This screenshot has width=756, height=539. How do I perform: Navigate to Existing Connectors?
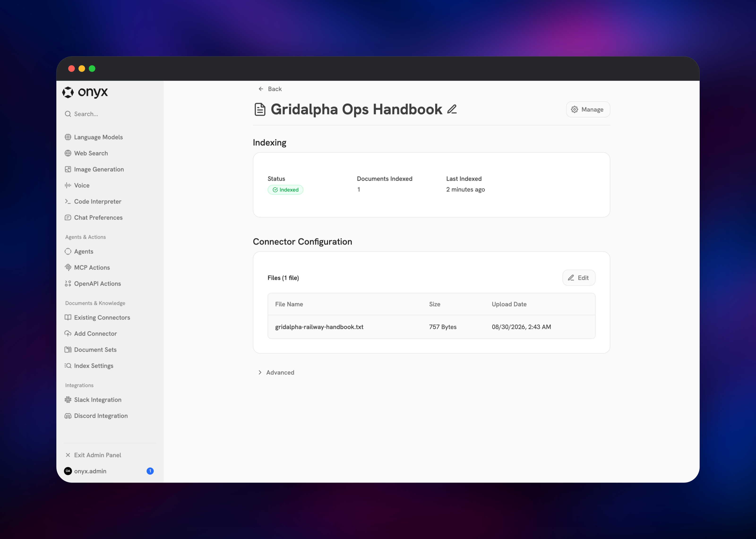[110, 318]
